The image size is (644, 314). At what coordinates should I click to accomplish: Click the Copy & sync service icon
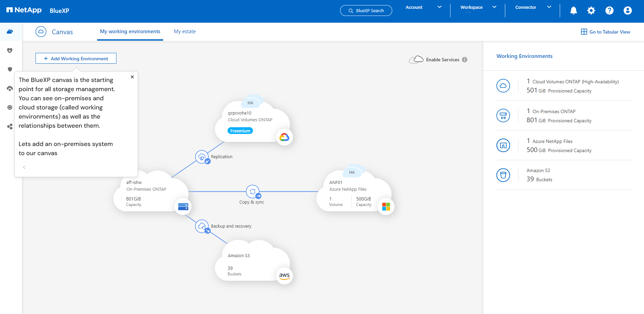253,192
